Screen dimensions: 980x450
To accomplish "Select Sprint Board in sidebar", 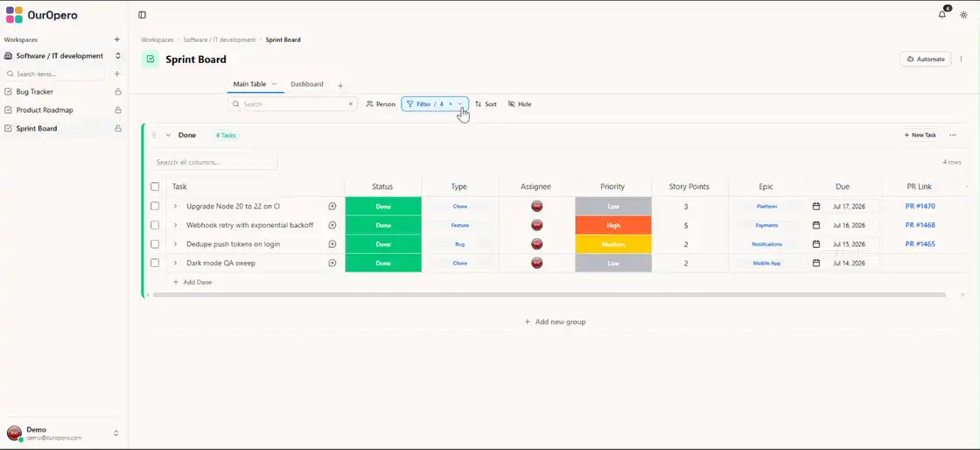I will point(36,129).
